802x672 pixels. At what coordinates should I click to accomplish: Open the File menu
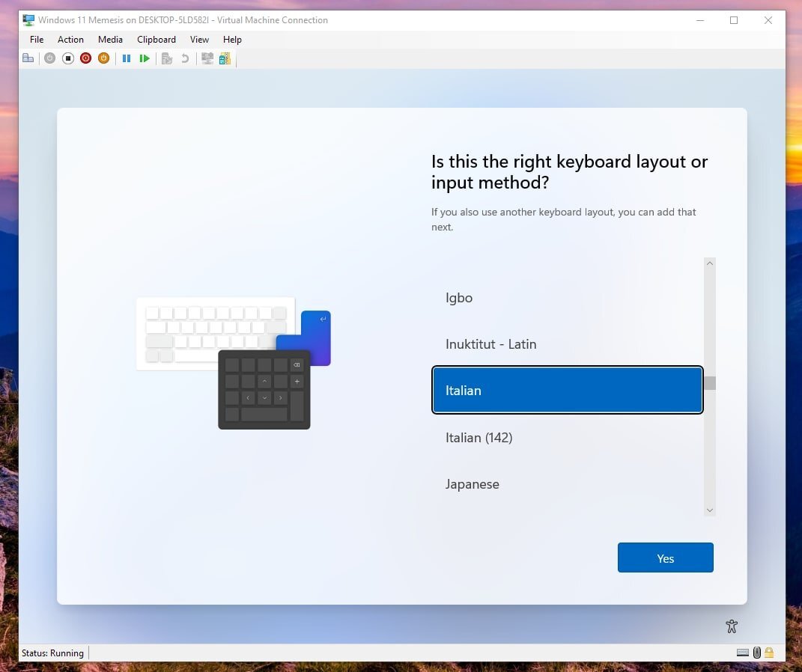[x=36, y=40]
